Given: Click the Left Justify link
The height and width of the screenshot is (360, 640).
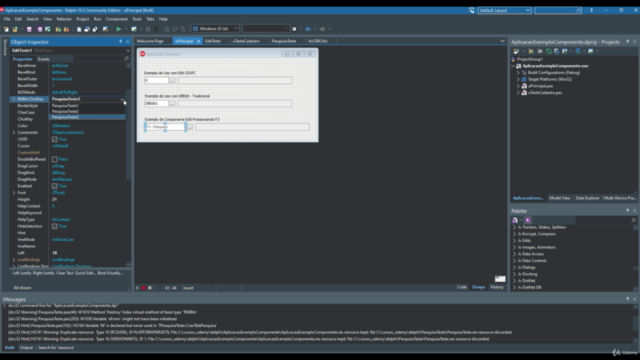Looking at the screenshot, I should pos(22,273).
